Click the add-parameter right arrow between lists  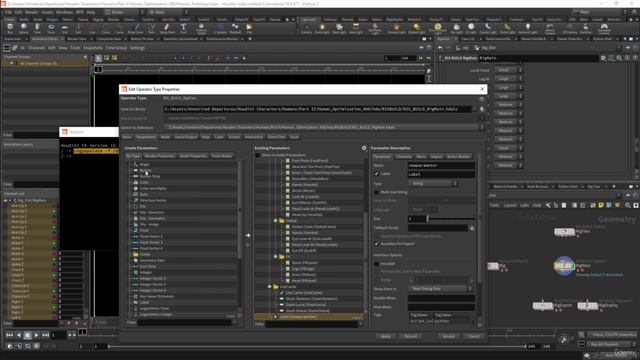[248, 235]
